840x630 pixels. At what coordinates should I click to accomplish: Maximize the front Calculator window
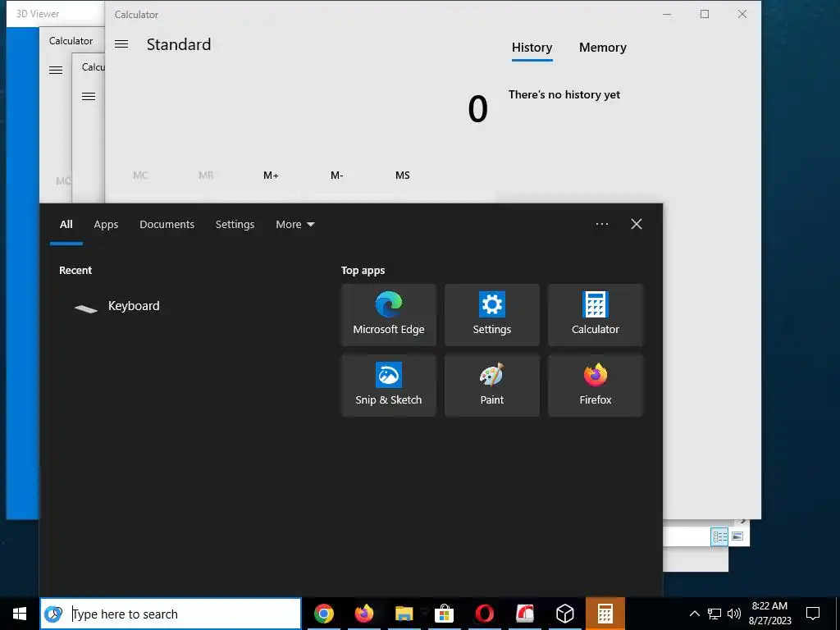[705, 15]
